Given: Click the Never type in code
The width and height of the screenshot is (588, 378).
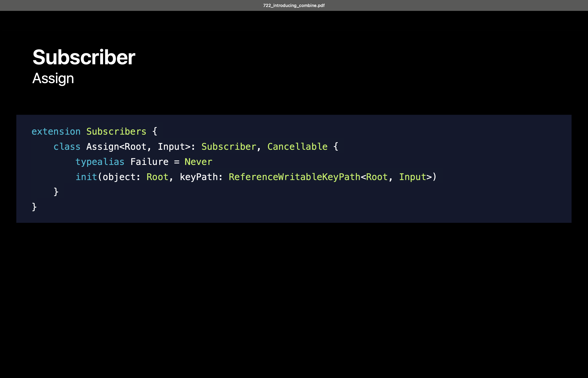Looking at the screenshot, I should [x=198, y=162].
